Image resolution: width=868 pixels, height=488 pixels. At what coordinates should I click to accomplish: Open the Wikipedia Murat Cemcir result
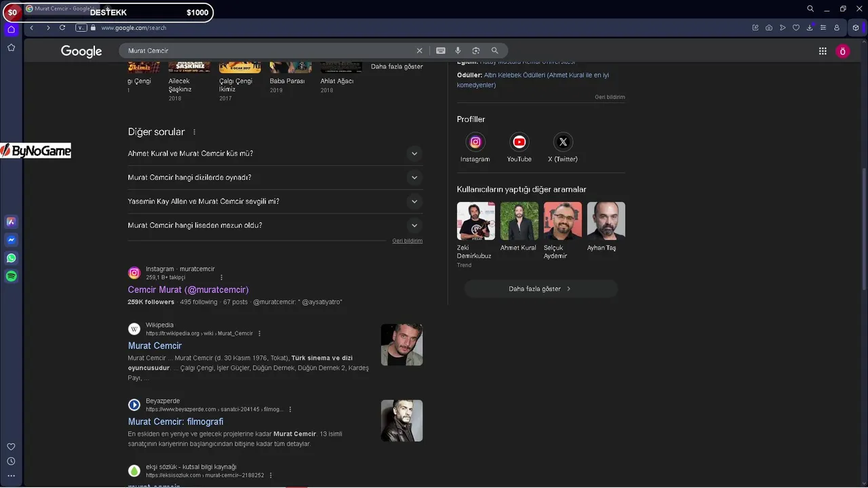click(155, 346)
